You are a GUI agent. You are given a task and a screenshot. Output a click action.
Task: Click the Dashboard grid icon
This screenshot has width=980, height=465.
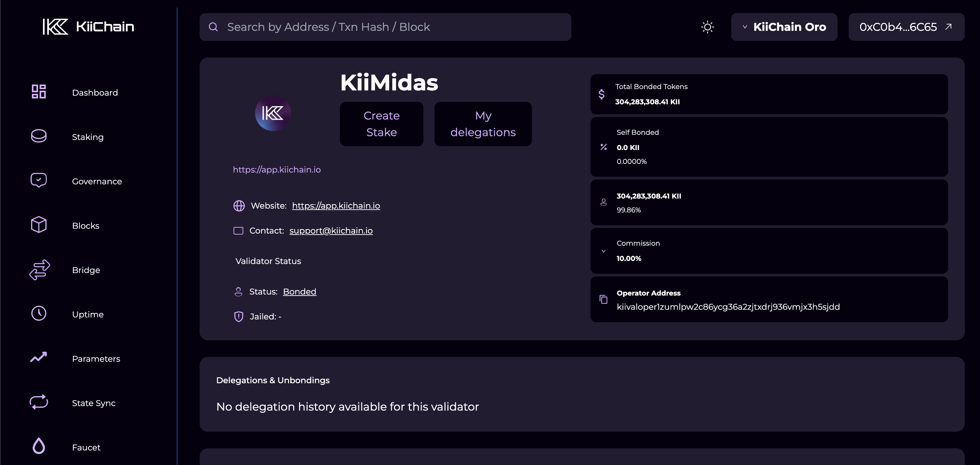38,92
